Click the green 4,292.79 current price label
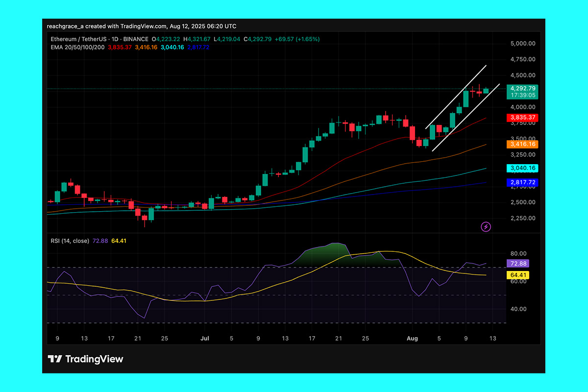Screen dimensions: 588x392 pos(522,88)
